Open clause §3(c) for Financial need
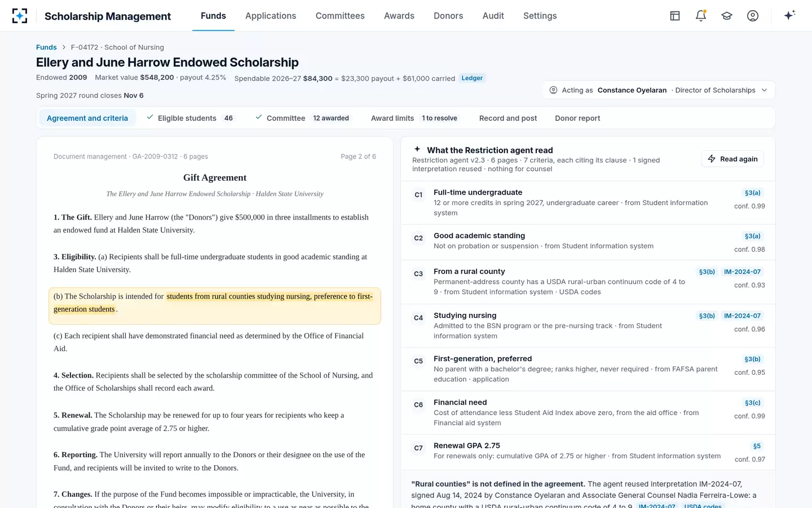 tap(752, 402)
